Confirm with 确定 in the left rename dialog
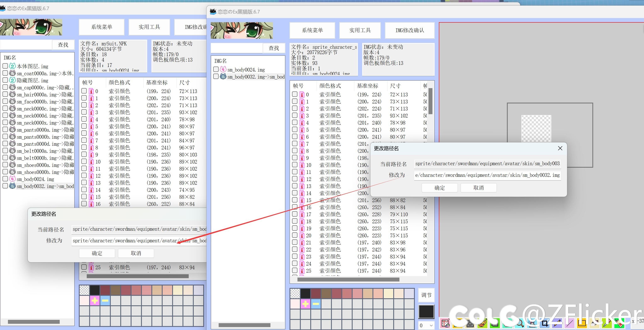 [97, 253]
